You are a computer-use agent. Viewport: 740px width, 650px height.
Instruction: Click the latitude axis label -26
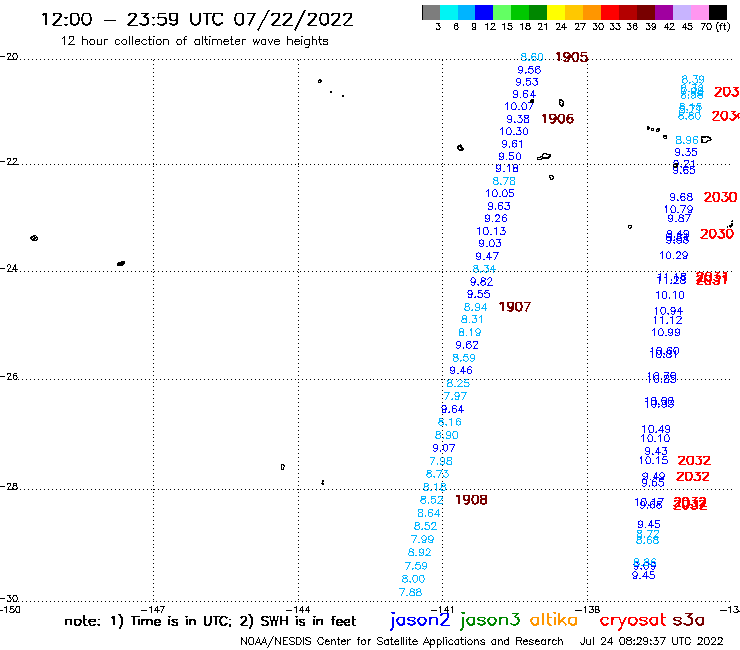pos(9,377)
